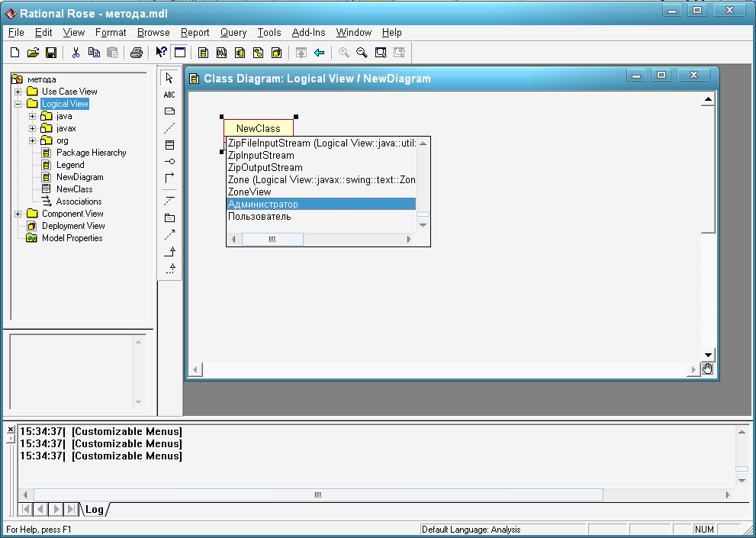Screen dimensions: 756x538
Task: Zoom out of the diagram
Action: 362,53
